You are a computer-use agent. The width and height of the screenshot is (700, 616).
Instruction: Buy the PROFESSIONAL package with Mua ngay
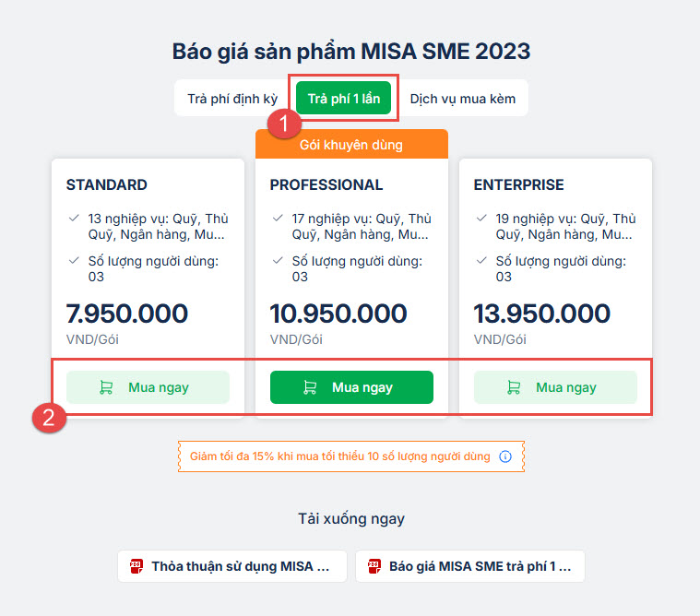(x=351, y=387)
